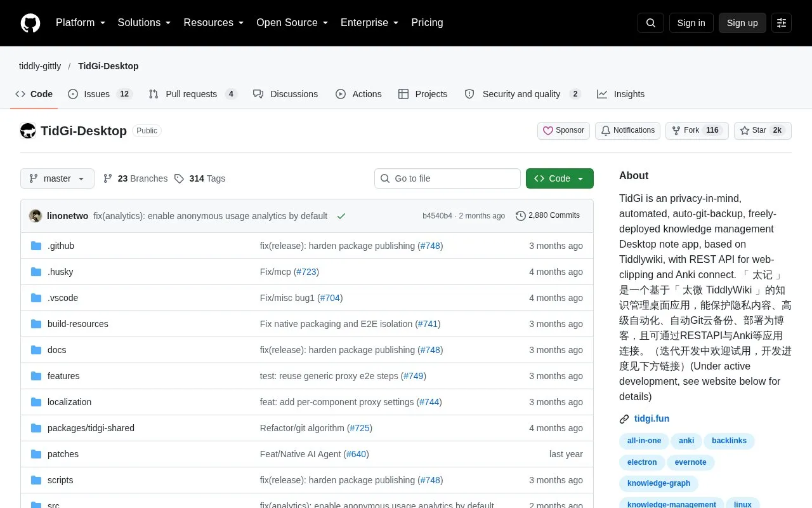The width and height of the screenshot is (812, 508).
Task: Open the Discussions tab
Action: click(285, 94)
